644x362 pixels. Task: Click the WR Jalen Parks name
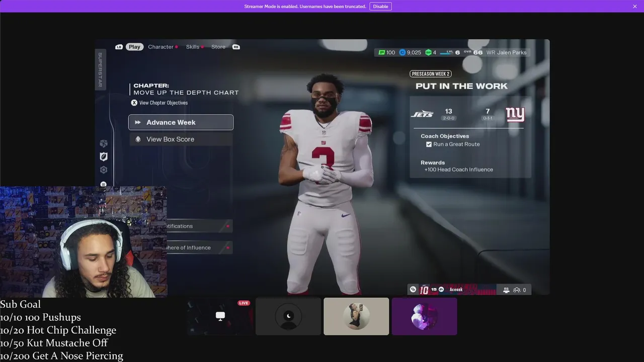pyautogui.click(x=507, y=52)
